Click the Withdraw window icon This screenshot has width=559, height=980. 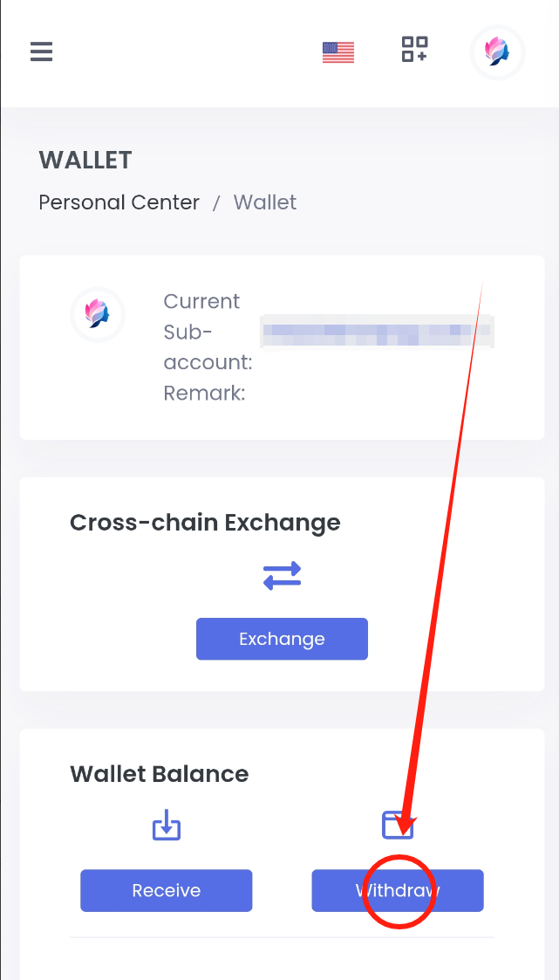(x=398, y=825)
